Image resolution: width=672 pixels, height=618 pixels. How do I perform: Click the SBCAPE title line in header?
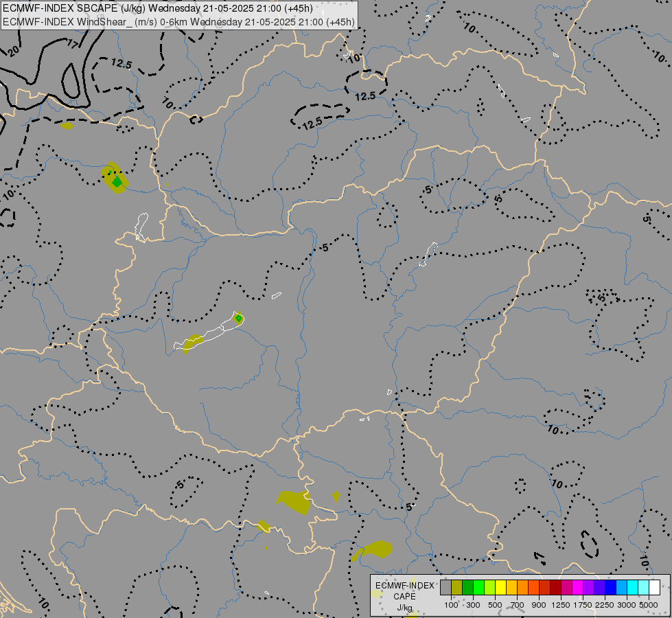(158, 8)
